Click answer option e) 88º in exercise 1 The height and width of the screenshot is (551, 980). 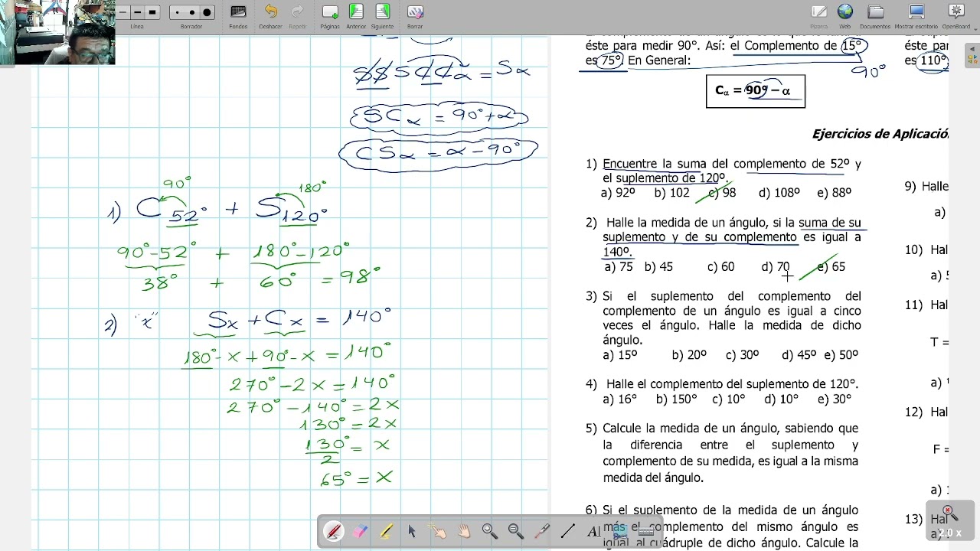835,193
